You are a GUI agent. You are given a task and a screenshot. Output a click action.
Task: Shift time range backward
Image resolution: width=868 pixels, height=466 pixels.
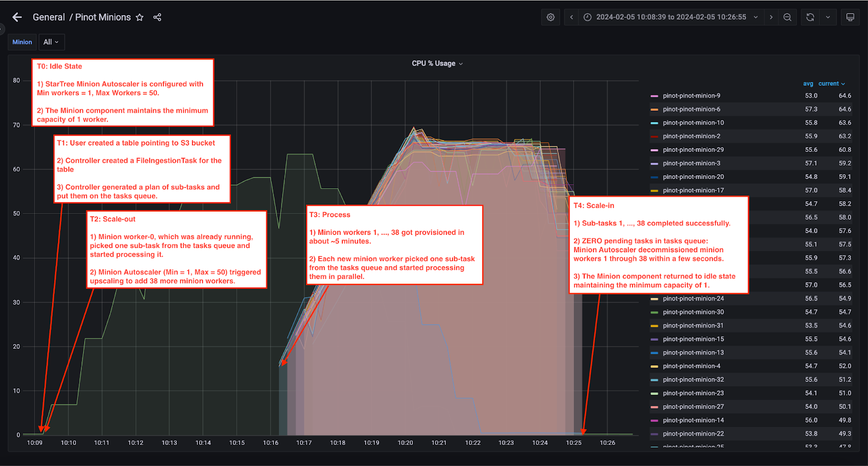571,17
